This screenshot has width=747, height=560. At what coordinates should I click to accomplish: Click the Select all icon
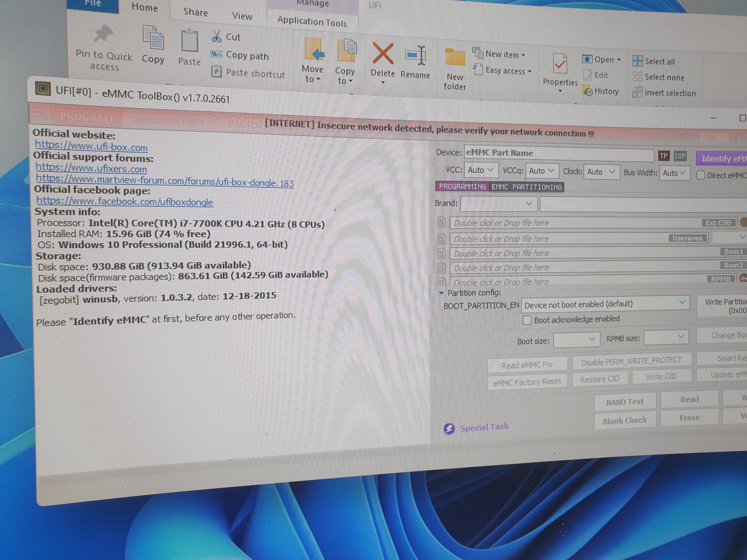[x=637, y=61]
